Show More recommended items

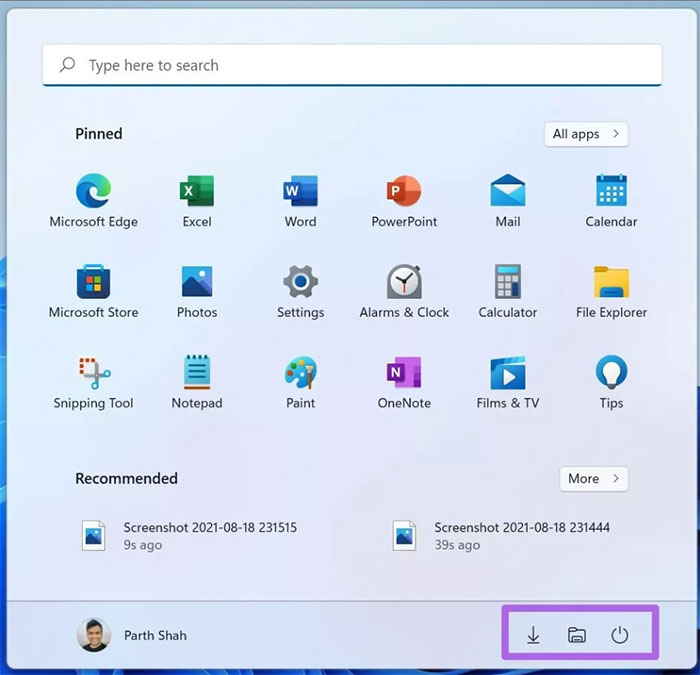click(593, 479)
